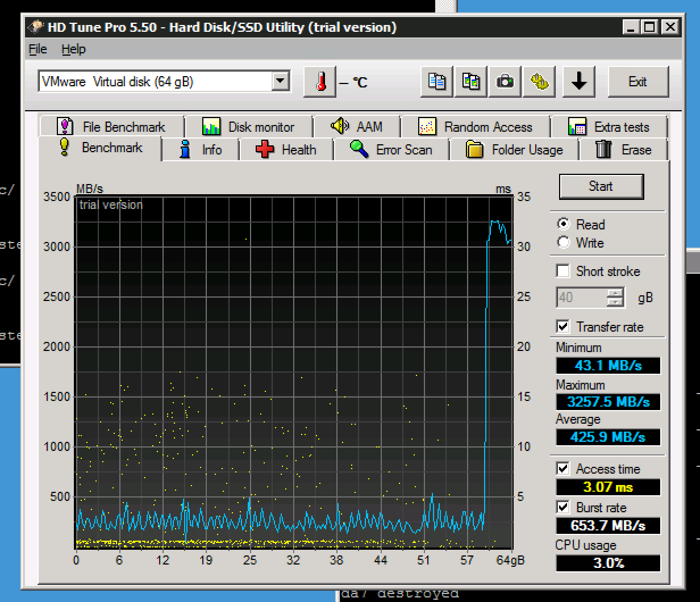
Task: Enable the Short stroke checkbox
Action: (563, 271)
